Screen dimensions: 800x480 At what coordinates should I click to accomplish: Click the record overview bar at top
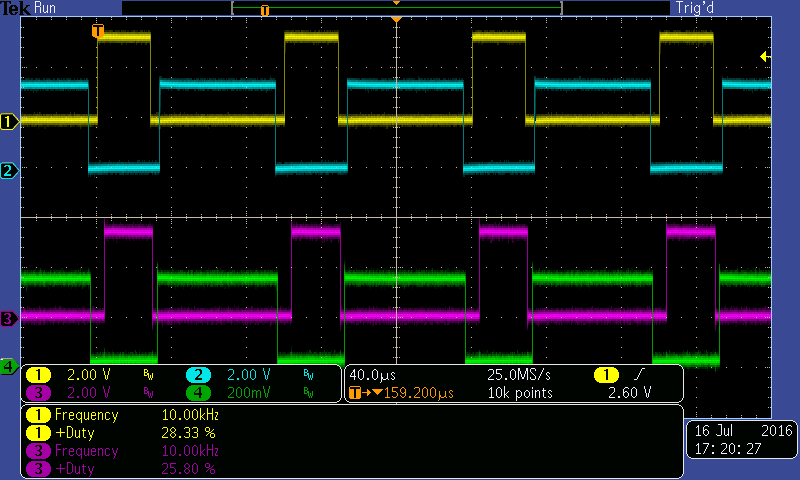396,8
